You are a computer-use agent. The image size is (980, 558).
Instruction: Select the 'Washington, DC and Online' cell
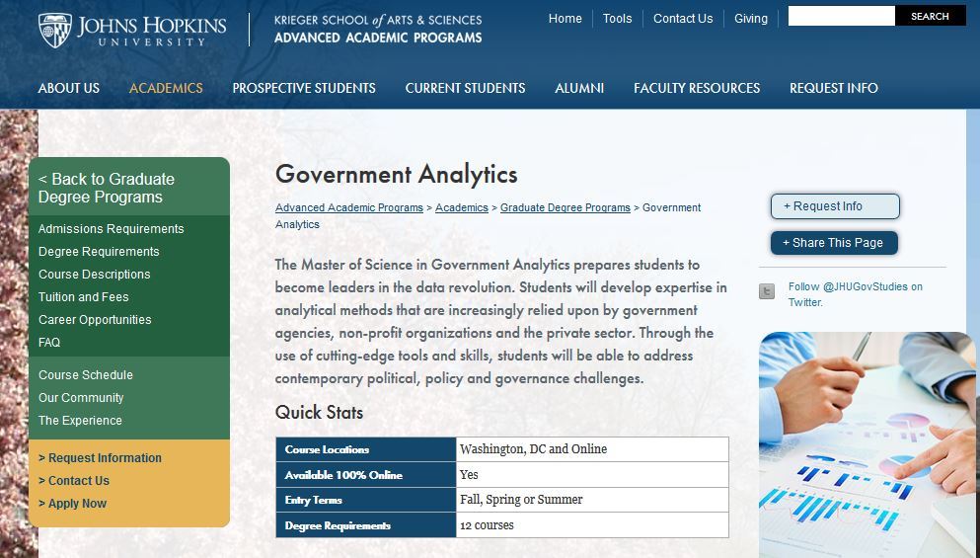(592, 449)
